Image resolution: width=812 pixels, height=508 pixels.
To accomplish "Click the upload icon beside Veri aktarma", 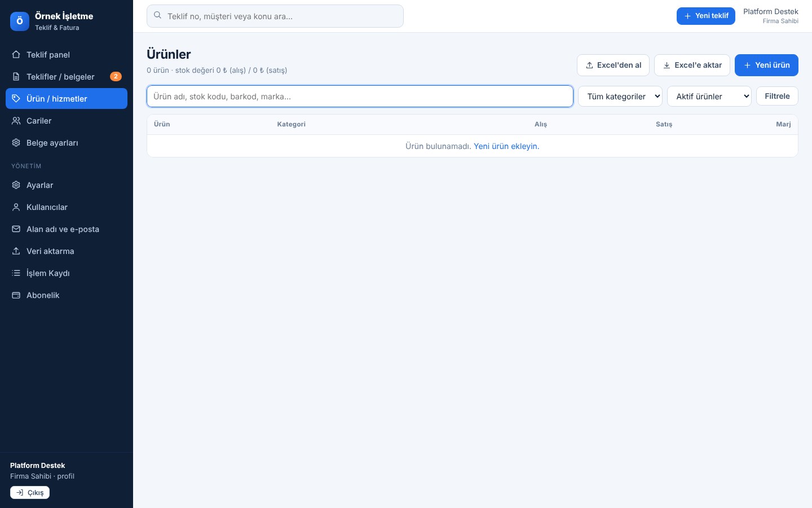I will [16, 251].
